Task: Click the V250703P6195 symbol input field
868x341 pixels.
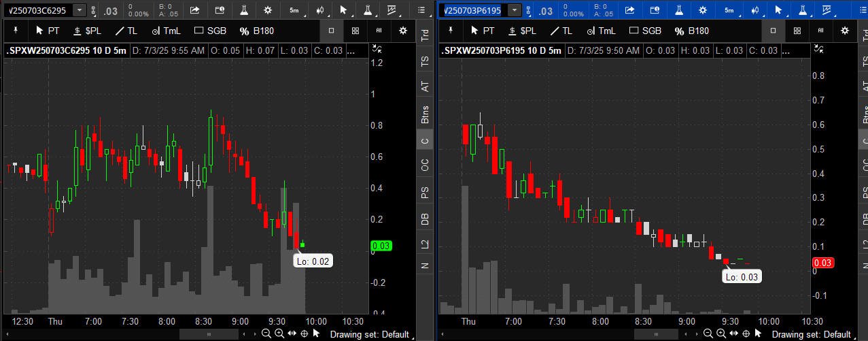Action: (x=472, y=10)
